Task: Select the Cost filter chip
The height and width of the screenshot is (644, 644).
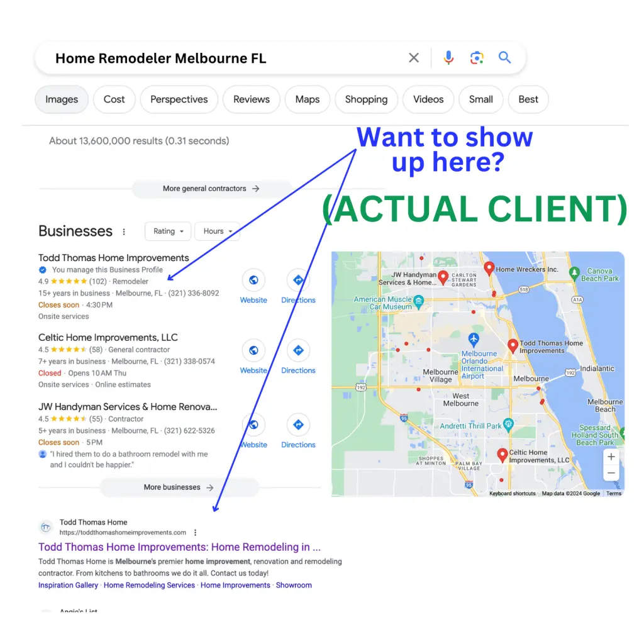Action: pyautogui.click(x=114, y=99)
